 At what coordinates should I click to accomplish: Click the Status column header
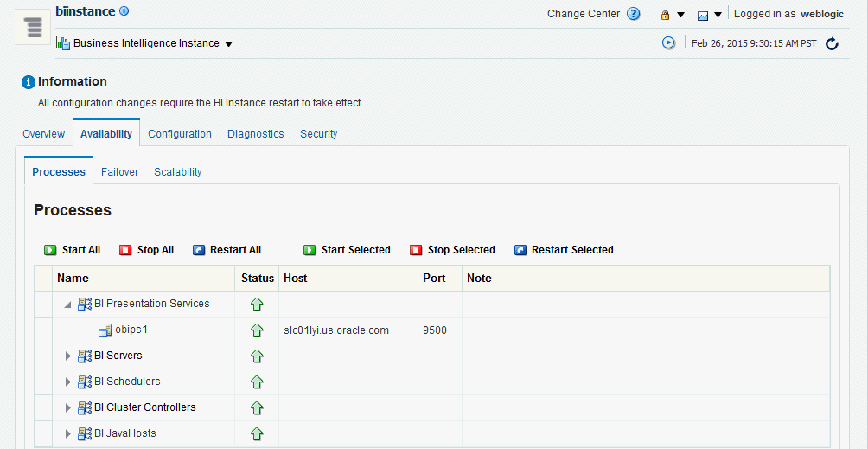click(258, 279)
